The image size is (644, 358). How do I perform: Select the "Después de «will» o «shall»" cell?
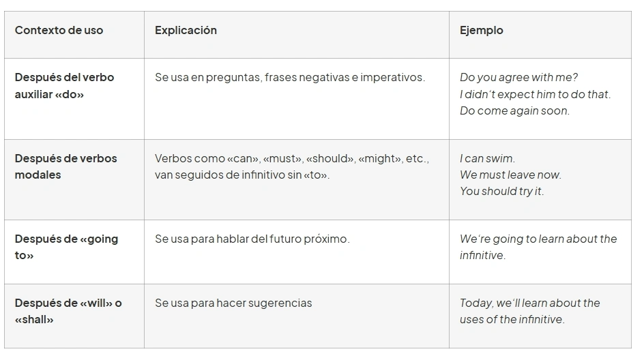point(68,311)
